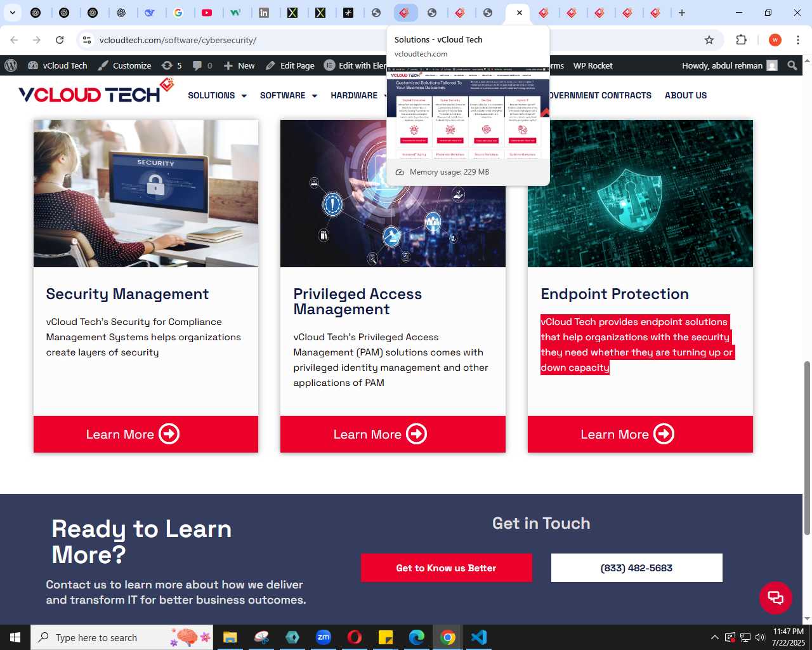812x650 pixels.
Task: Call the (833) 482-5683 button
Action: tap(636, 567)
